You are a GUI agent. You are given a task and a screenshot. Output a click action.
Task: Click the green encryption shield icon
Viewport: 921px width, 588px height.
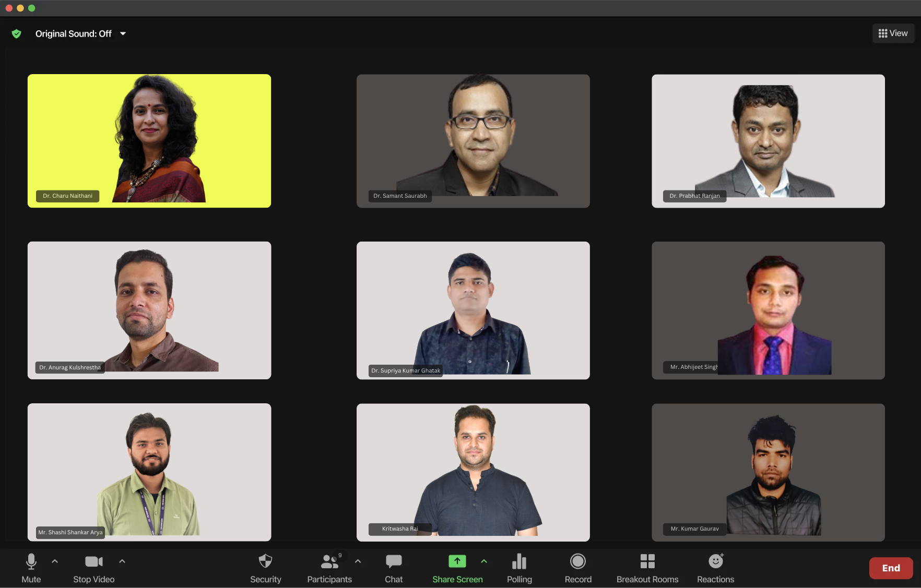[x=17, y=34]
